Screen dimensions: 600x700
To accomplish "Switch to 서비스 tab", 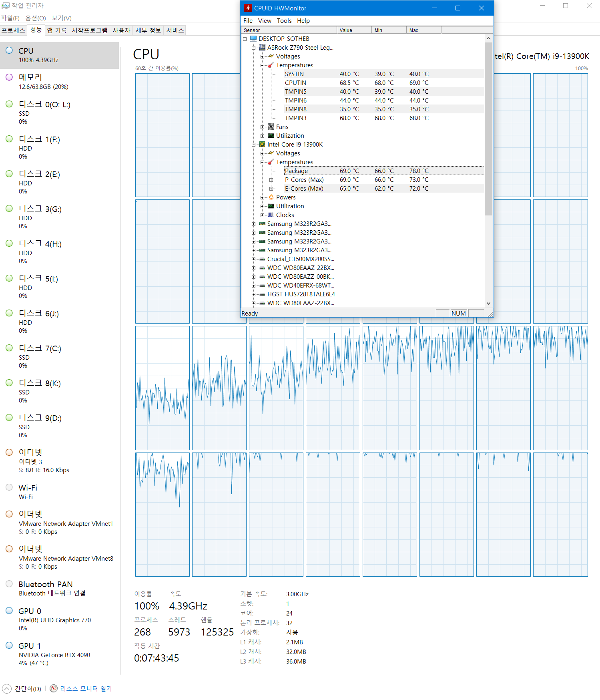I will click(x=175, y=30).
